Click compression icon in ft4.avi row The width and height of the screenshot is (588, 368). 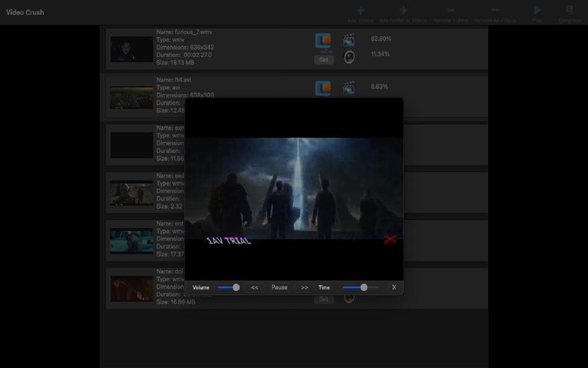[x=323, y=89]
